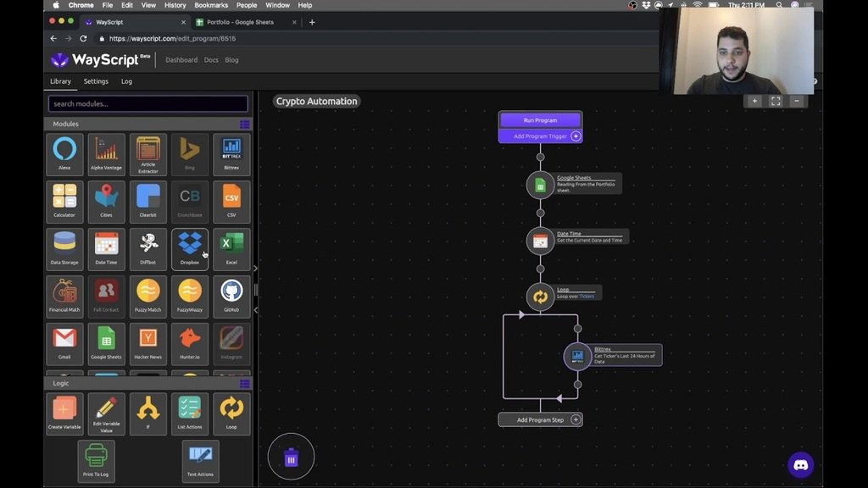Viewport: 868px width, 488px height.
Task: Choose the Clearbit module
Action: click(x=147, y=202)
